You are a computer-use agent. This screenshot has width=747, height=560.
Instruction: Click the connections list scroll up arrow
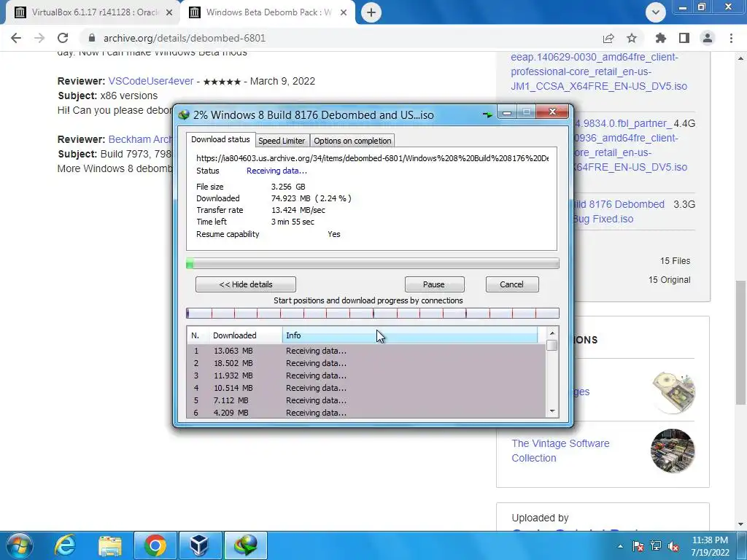pos(552,333)
